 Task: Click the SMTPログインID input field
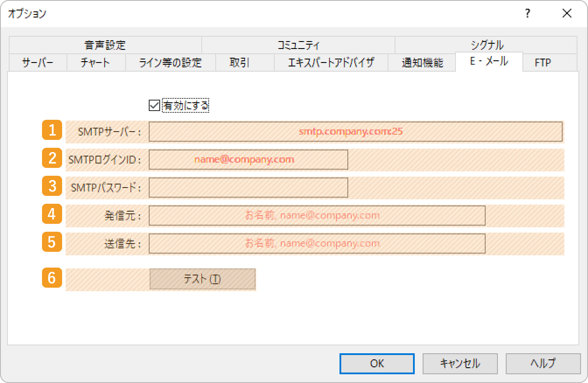coord(248,160)
